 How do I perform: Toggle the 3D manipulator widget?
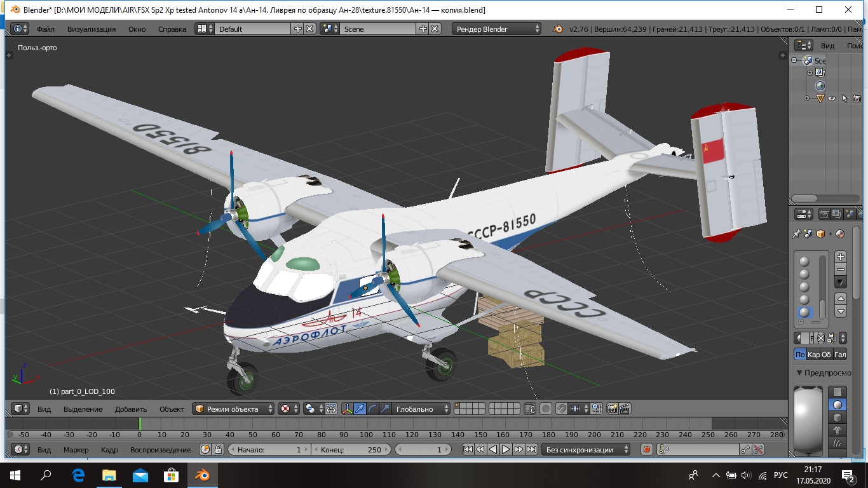348,409
